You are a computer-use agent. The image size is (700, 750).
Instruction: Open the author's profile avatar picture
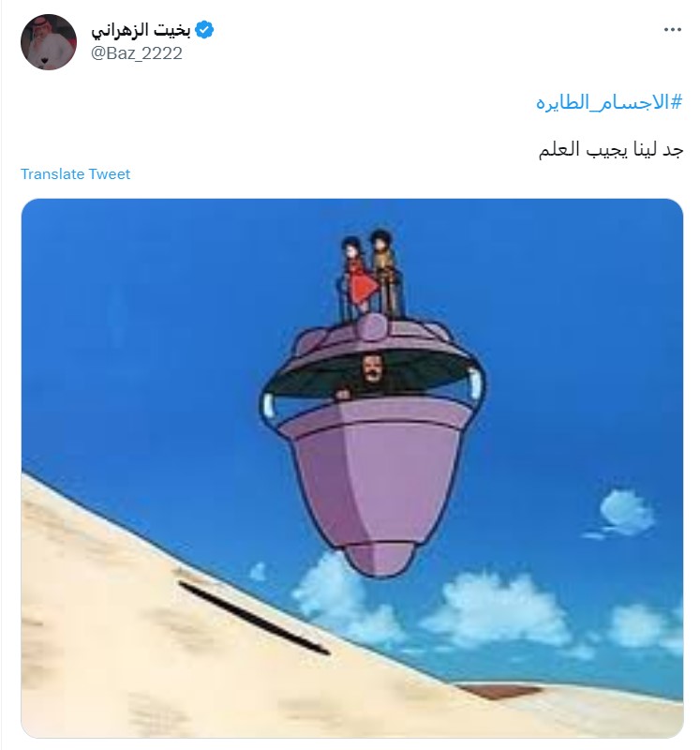pyautogui.click(x=49, y=41)
